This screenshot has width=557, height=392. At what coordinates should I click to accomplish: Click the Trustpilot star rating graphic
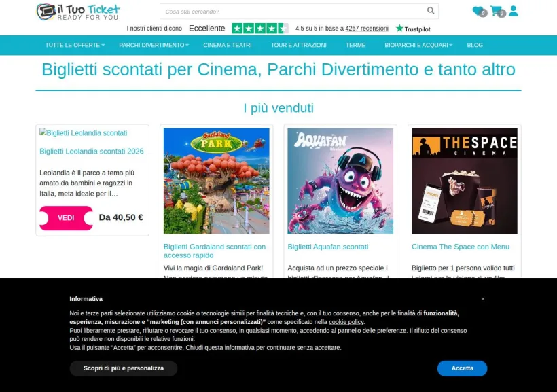click(260, 29)
